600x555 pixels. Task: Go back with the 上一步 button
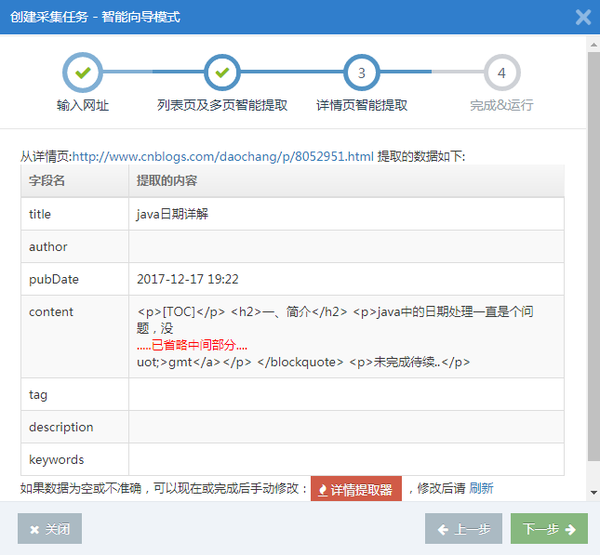(x=463, y=529)
